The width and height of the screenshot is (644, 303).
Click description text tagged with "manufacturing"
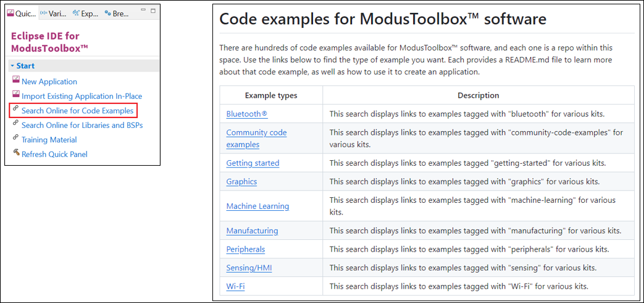click(x=475, y=231)
